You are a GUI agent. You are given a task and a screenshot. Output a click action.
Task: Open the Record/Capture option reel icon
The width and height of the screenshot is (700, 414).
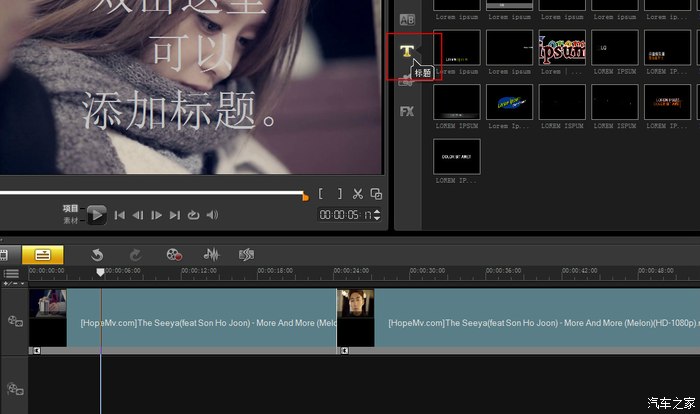click(174, 255)
